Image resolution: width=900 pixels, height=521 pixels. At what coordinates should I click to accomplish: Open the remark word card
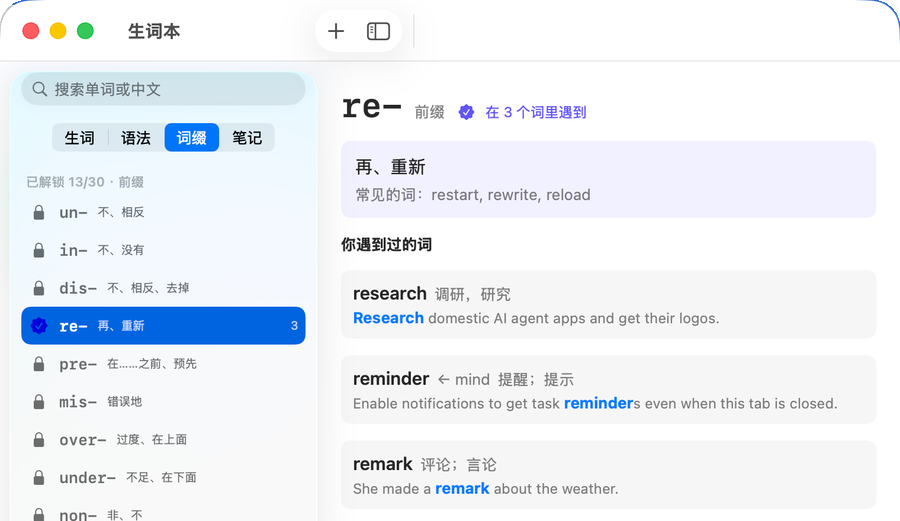tap(608, 475)
